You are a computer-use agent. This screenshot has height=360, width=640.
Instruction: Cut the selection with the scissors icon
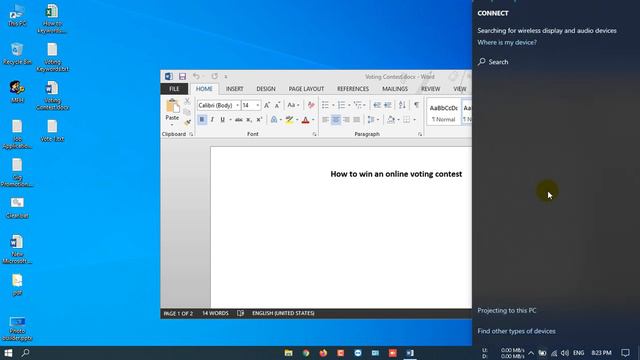click(x=187, y=101)
